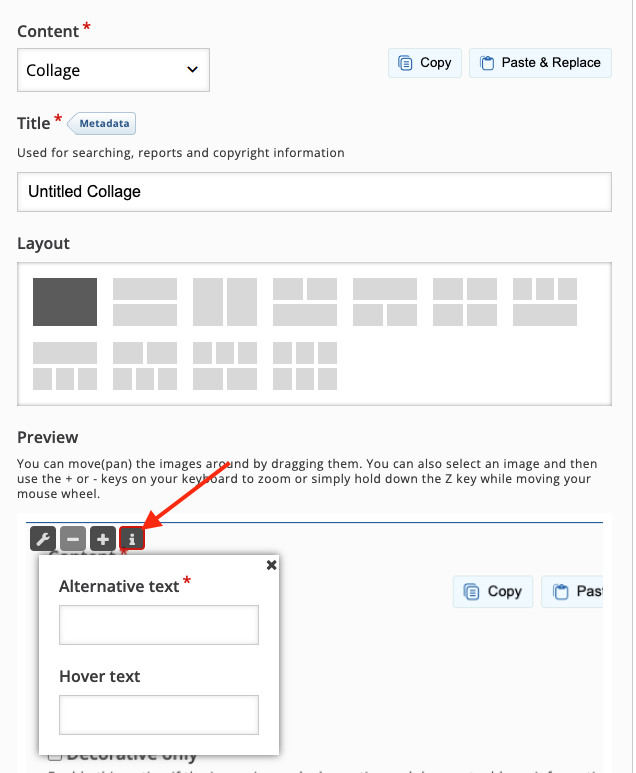
Task: Select the single full-image layout
Action: (65, 302)
